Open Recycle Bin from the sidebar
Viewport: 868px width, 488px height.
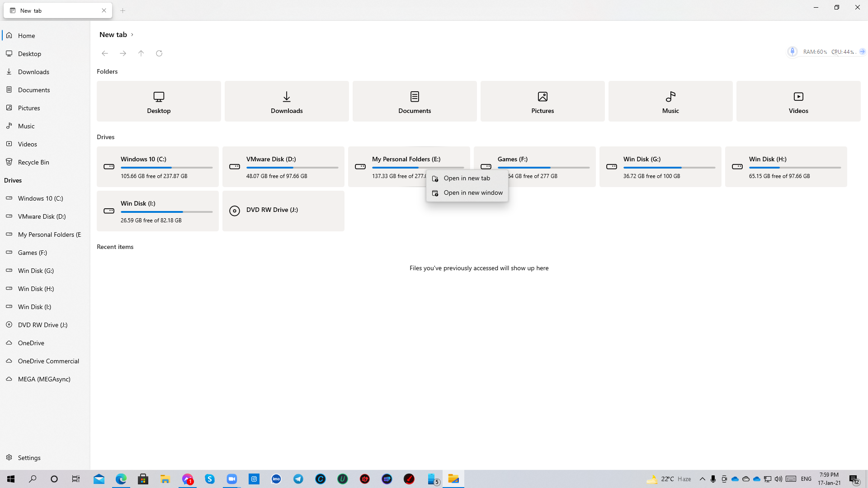(33, 162)
